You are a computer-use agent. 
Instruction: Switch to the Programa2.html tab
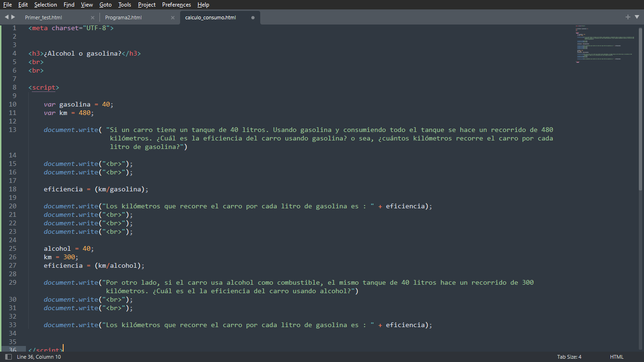[123, 17]
